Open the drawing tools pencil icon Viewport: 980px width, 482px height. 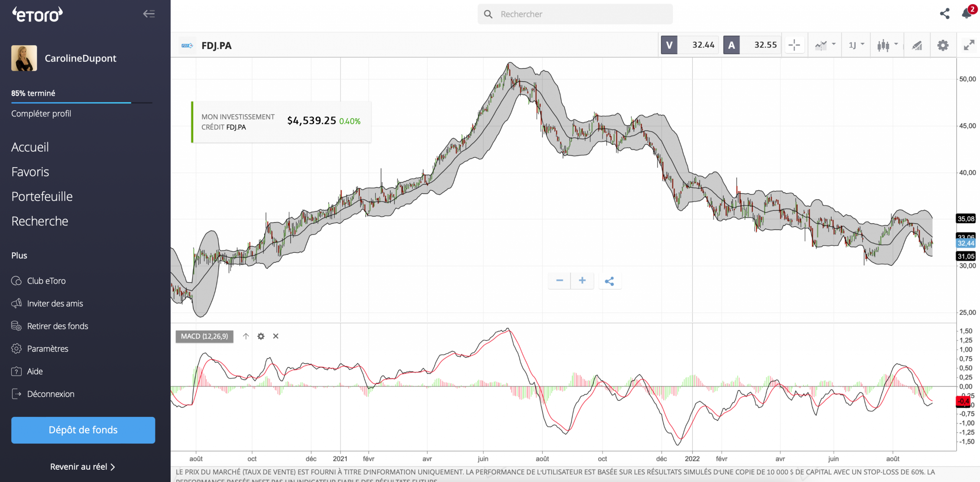(x=917, y=46)
